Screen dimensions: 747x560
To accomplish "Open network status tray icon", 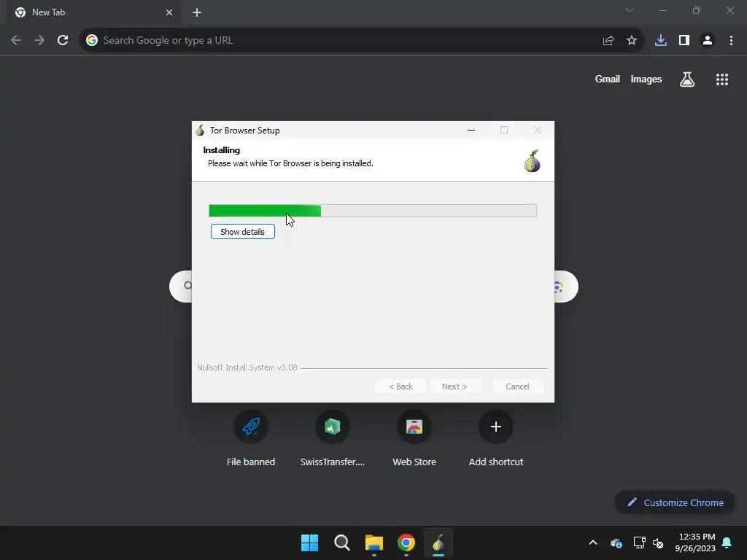I will point(639,542).
